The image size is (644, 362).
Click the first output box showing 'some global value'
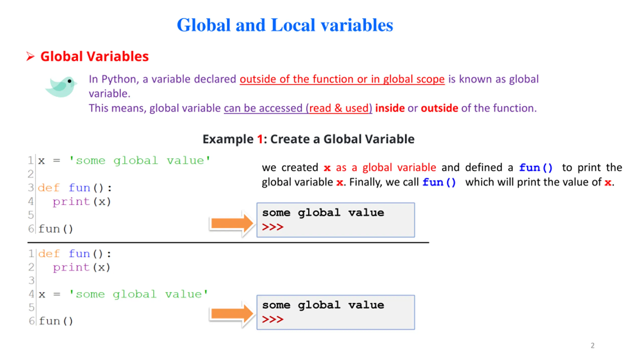(x=336, y=220)
